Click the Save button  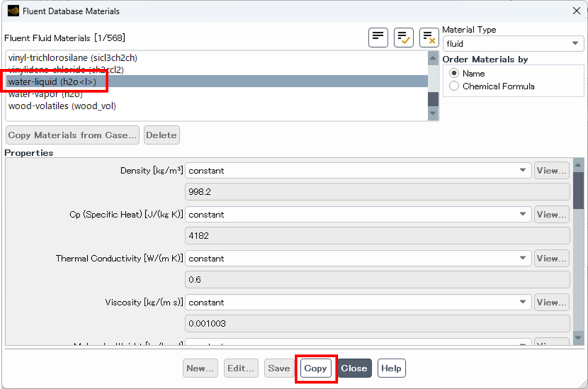coord(279,368)
